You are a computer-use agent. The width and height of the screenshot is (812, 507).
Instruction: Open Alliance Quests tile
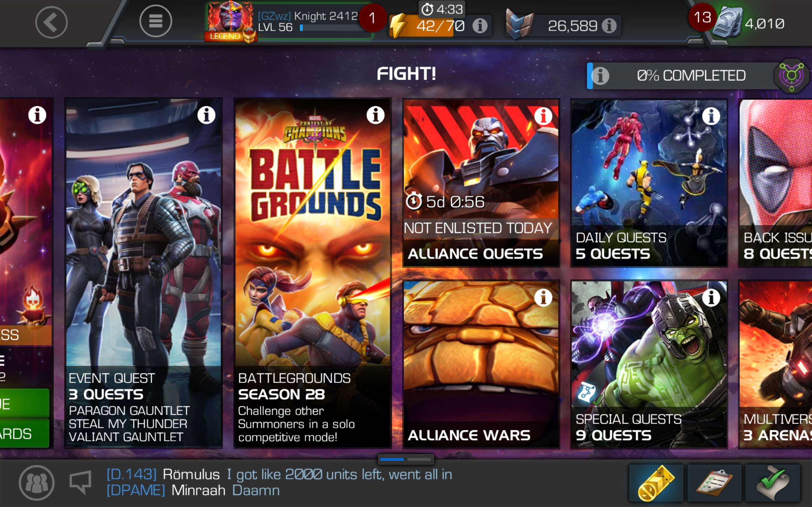(481, 183)
